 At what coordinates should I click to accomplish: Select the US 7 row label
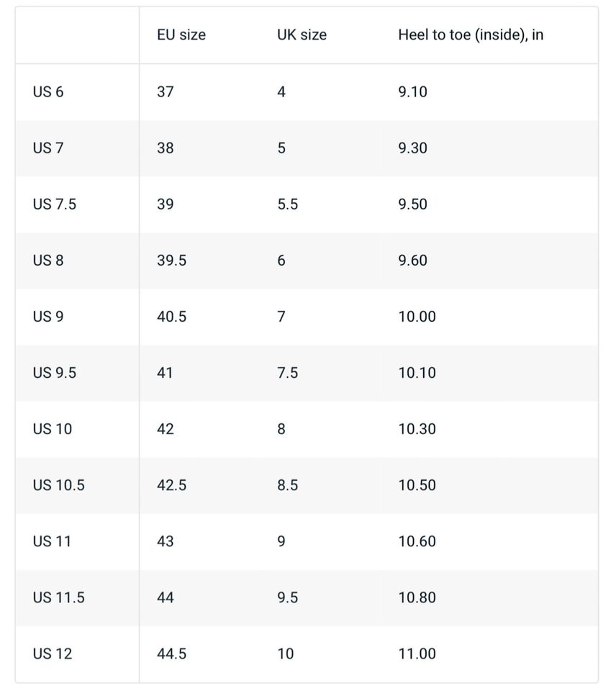[x=48, y=148]
